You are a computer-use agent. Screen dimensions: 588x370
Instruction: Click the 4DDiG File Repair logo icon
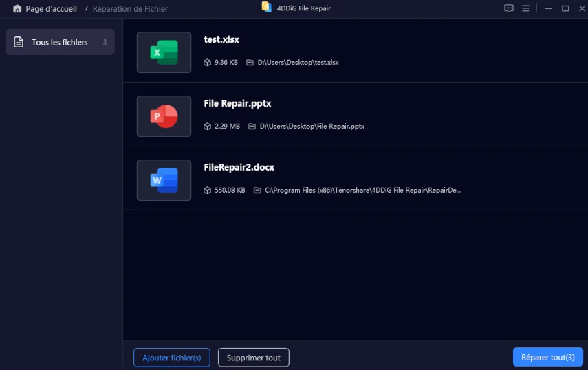(266, 7)
